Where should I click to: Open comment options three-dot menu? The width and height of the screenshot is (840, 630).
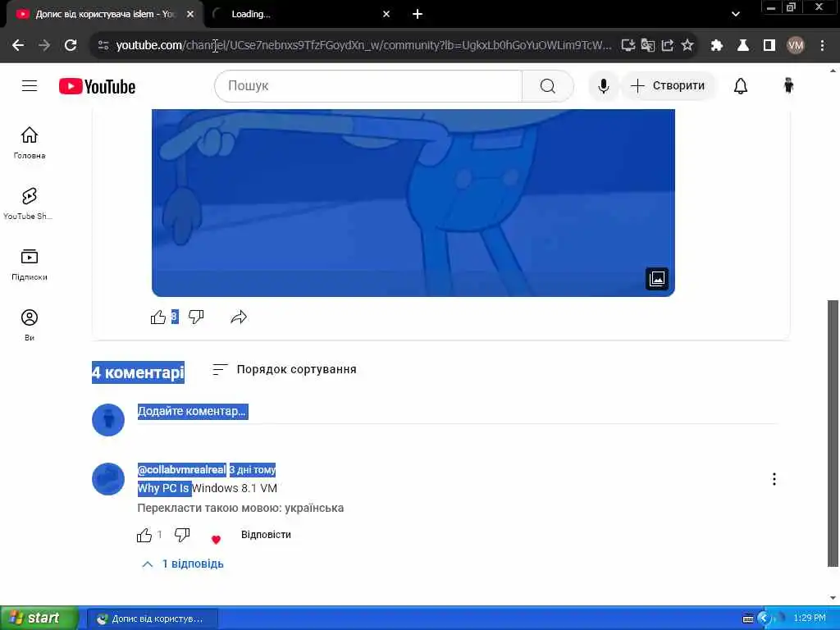pyautogui.click(x=774, y=479)
